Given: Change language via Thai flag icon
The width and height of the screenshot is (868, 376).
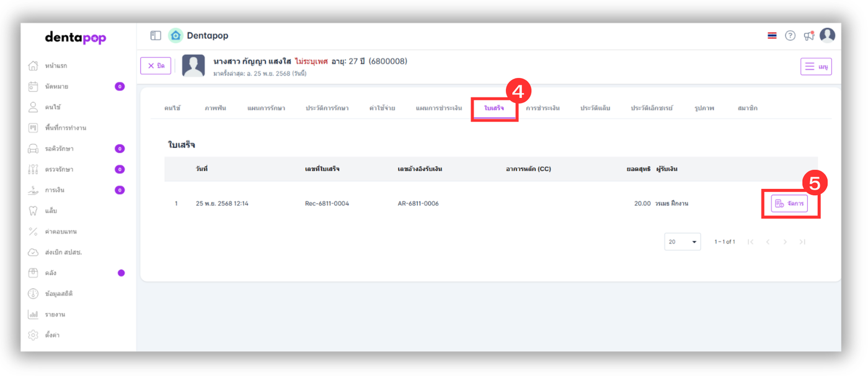Looking at the screenshot, I should 772,36.
